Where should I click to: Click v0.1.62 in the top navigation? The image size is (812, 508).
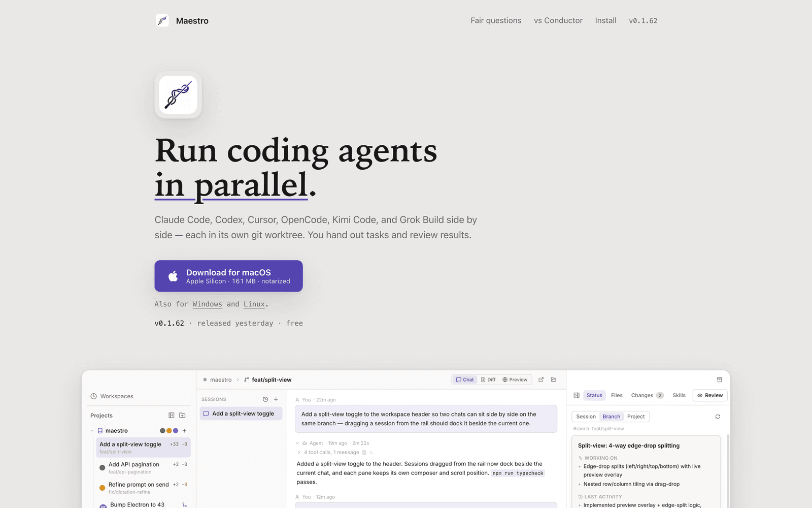(643, 21)
